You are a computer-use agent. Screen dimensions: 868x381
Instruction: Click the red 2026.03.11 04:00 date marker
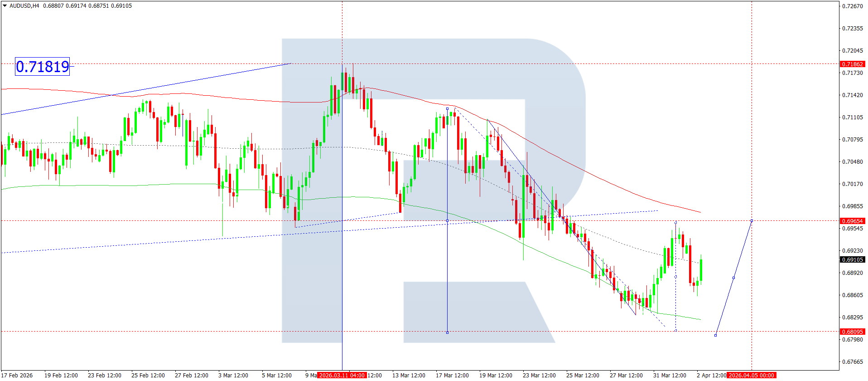coord(342,375)
